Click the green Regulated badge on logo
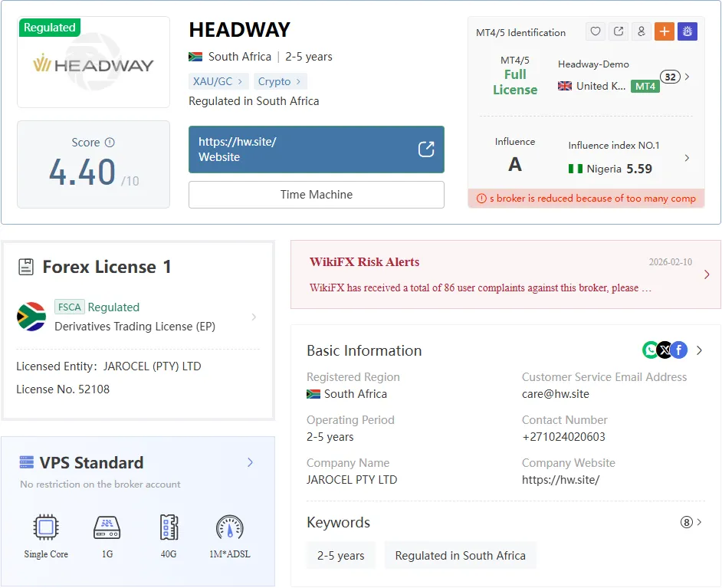Image resolution: width=722 pixels, height=588 pixels. [50, 28]
